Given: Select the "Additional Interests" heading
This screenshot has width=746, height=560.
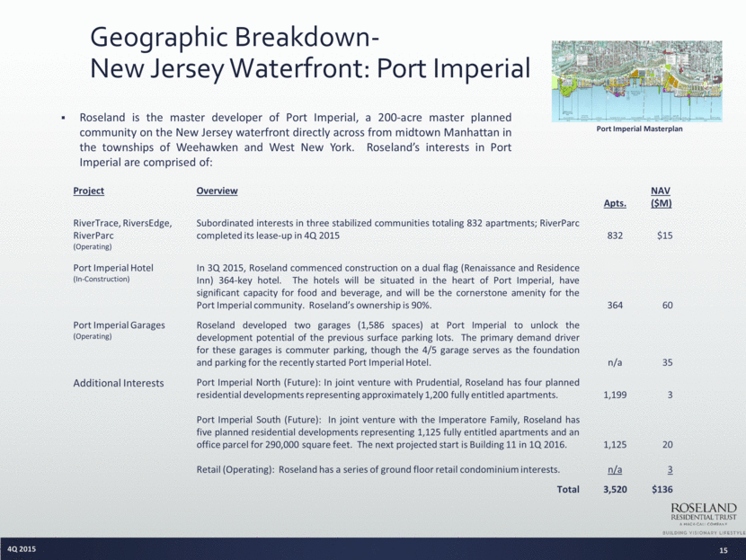Looking at the screenshot, I should [119, 383].
